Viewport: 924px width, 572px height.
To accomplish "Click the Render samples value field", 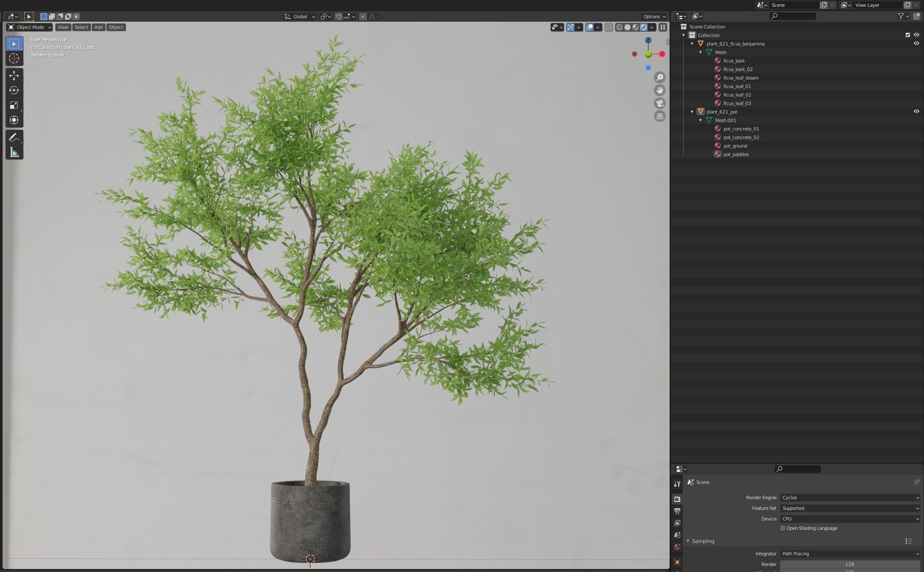I will [x=849, y=564].
